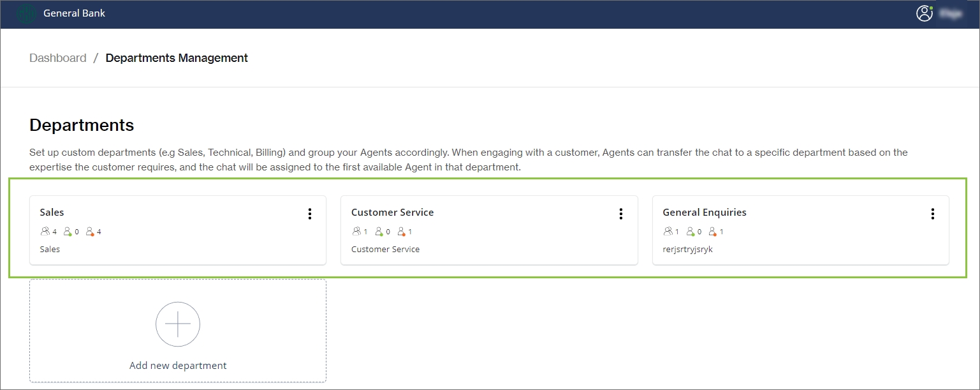Open the user profile avatar icon
980x390 pixels.
(924, 13)
